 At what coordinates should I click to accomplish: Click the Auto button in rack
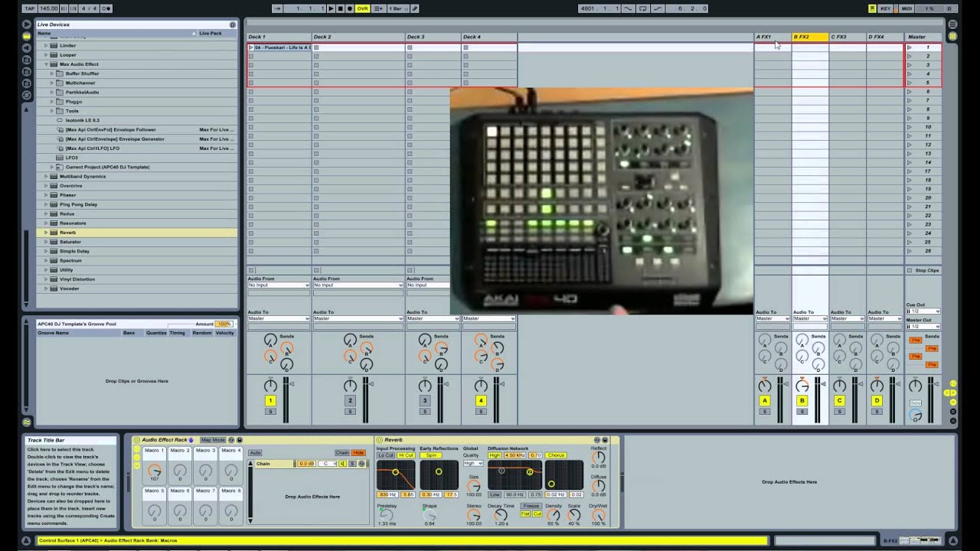(255, 453)
